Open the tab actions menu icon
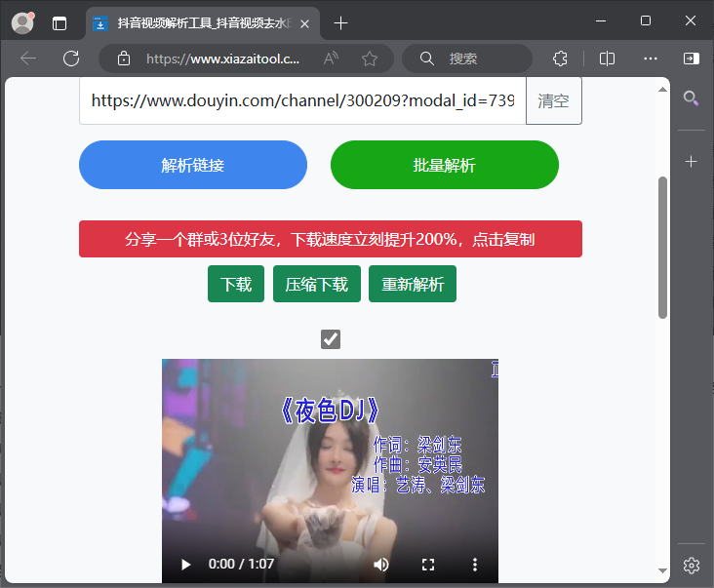This screenshot has height=588, width=714. tap(59, 23)
